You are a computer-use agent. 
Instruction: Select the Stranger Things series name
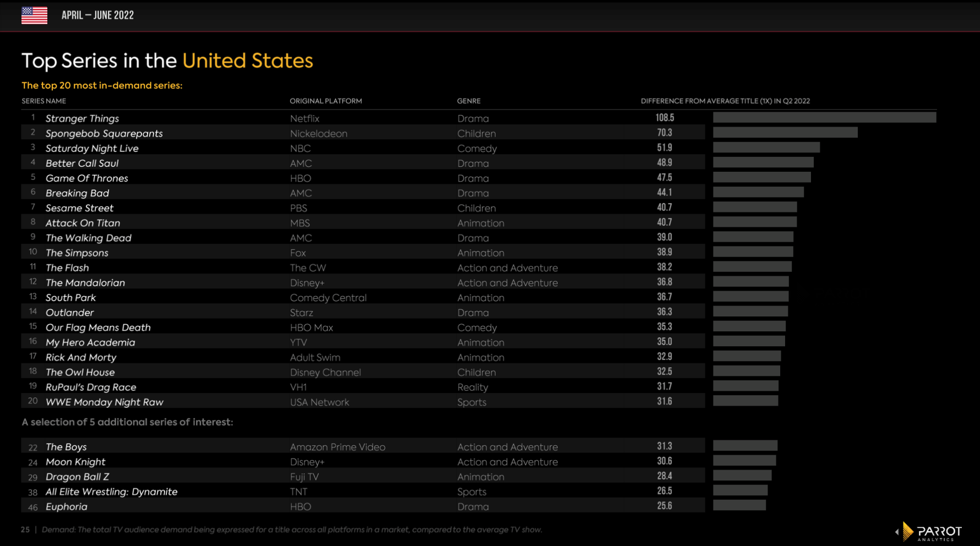(x=82, y=118)
